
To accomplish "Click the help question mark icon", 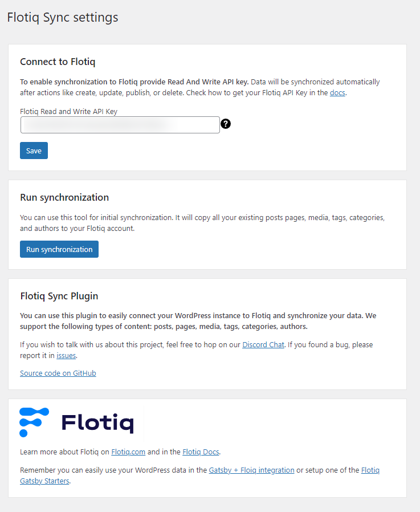I will coord(226,124).
